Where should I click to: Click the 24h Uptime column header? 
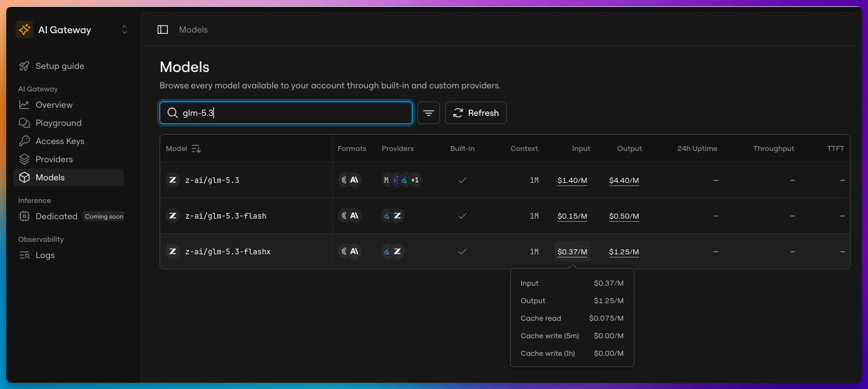(x=697, y=148)
